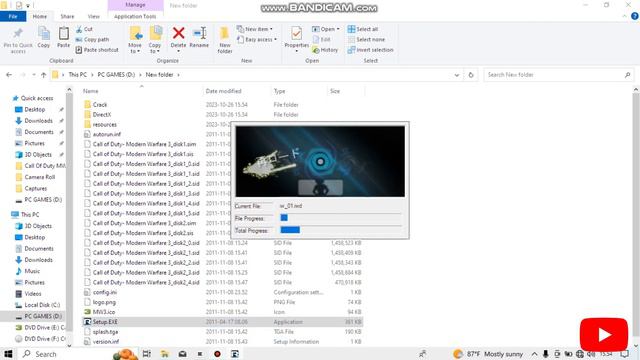The width and height of the screenshot is (640, 360).
Task: Select the version.inf file
Action: 106,342
